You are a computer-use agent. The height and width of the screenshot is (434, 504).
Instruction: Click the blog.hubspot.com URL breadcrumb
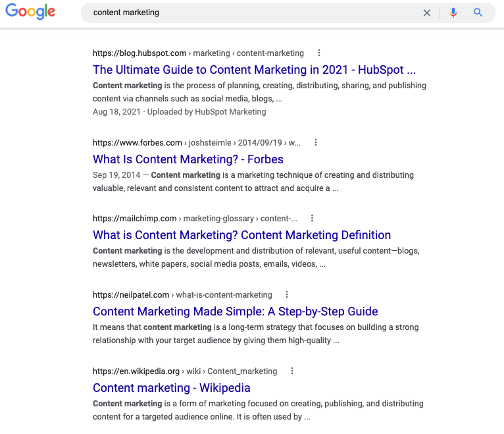[x=198, y=53]
